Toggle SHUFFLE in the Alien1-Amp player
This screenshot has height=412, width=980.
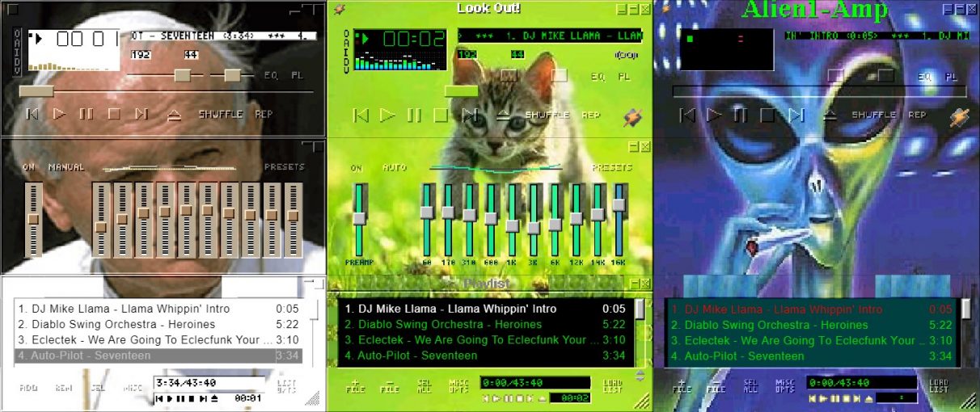click(874, 115)
